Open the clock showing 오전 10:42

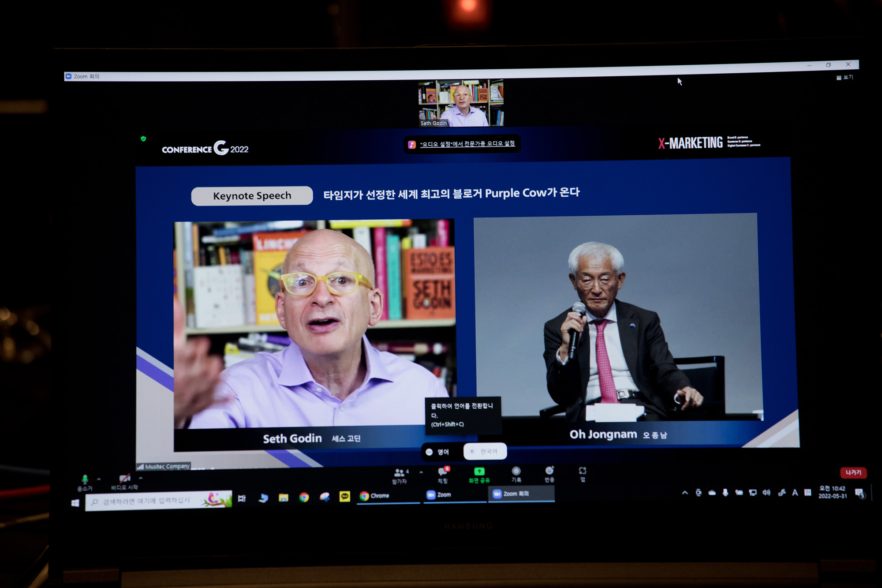833,492
